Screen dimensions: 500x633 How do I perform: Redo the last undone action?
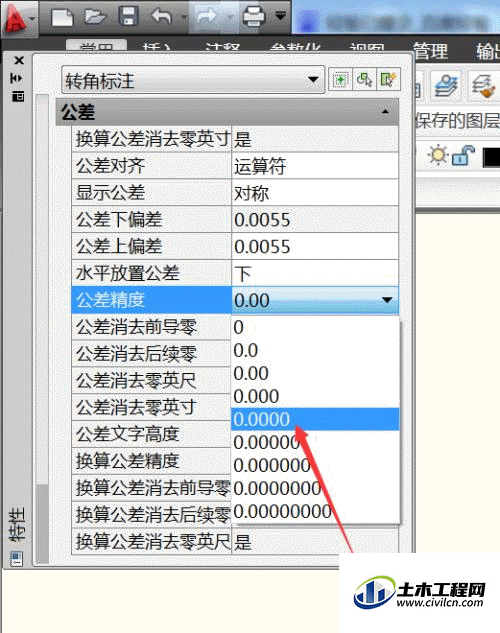click(206, 17)
